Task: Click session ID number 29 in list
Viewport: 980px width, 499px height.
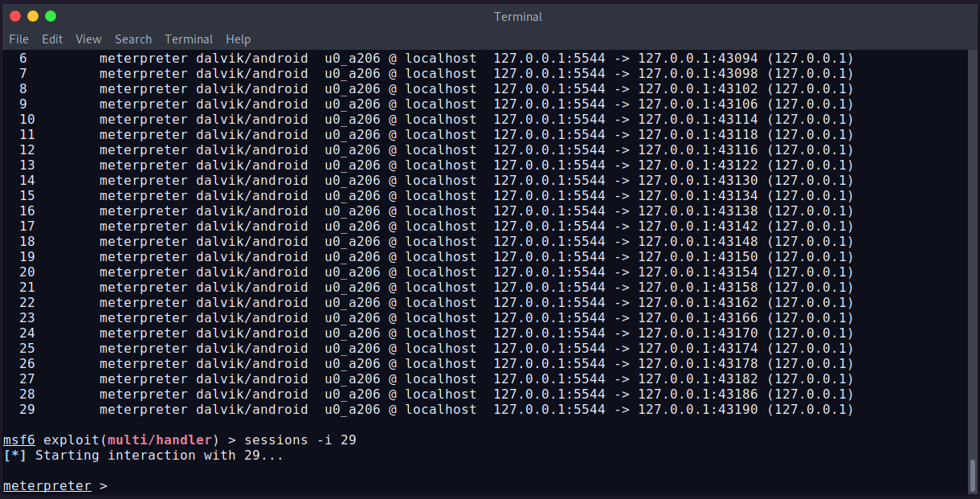Action: coord(27,409)
